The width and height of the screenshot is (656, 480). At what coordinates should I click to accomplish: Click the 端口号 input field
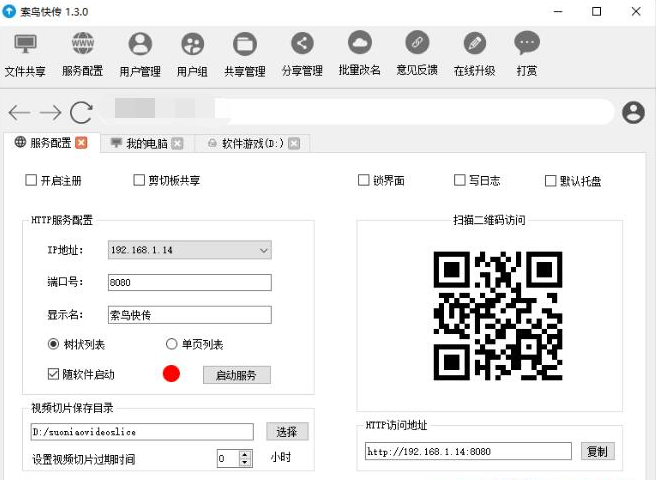coord(189,283)
